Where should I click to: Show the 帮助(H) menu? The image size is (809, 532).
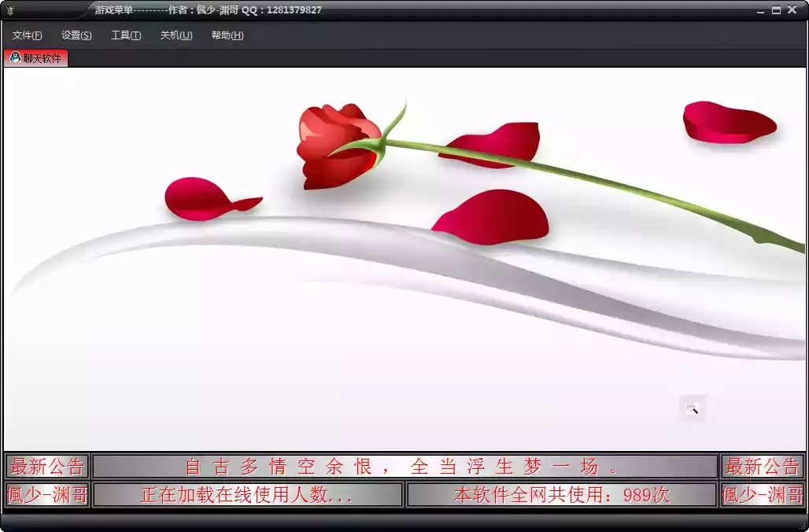[227, 35]
